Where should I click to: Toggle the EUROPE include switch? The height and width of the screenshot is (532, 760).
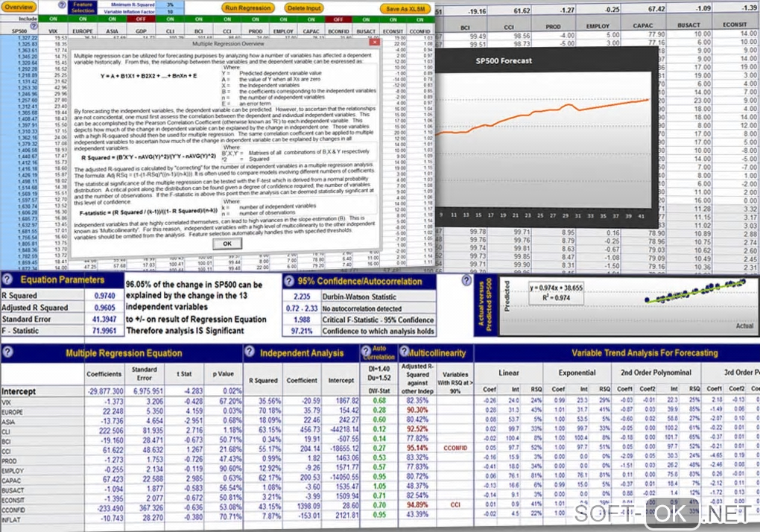click(x=83, y=19)
